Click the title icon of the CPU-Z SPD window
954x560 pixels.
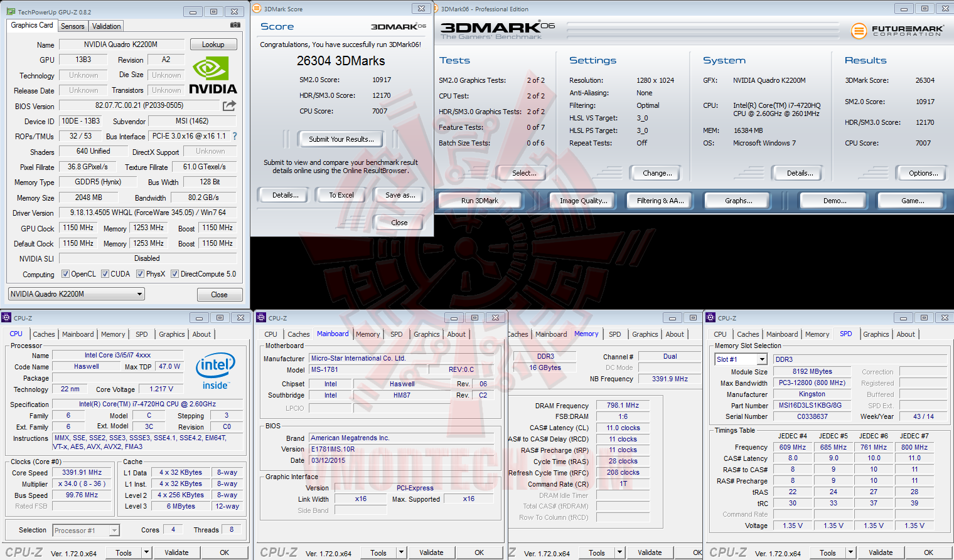[x=710, y=317]
